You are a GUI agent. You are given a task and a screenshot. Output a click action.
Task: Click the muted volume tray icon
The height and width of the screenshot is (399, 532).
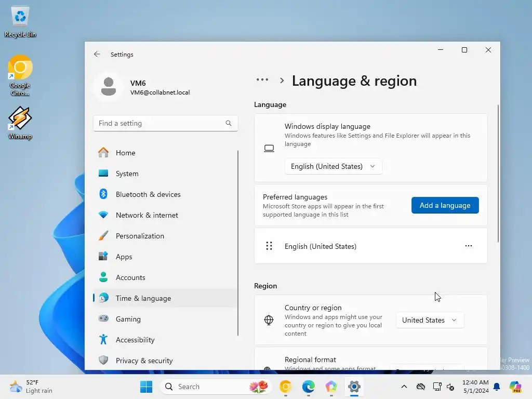click(451, 387)
